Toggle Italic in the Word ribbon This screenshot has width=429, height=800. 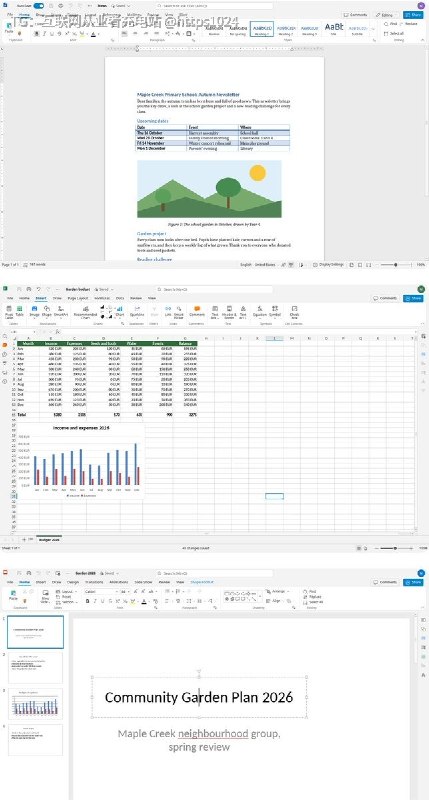(44, 34)
